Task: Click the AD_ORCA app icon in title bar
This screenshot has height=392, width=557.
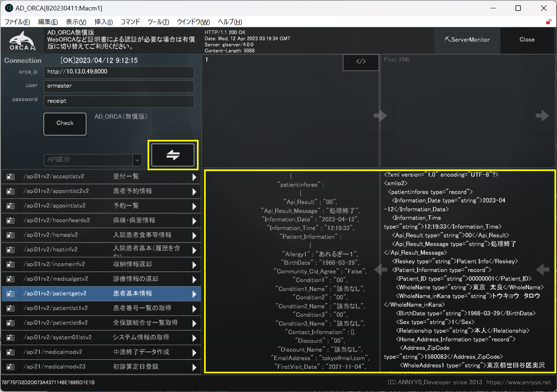Action: point(9,8)
